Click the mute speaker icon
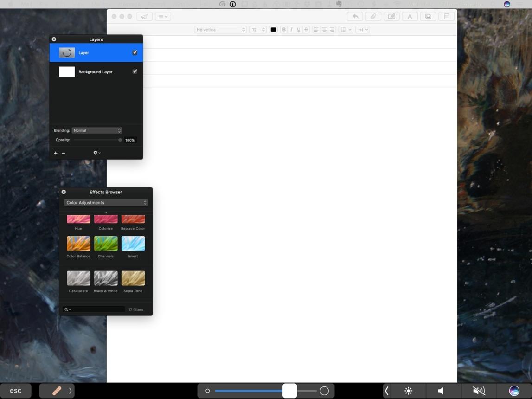This screenshot has width=532, height=399. [479, 391]
